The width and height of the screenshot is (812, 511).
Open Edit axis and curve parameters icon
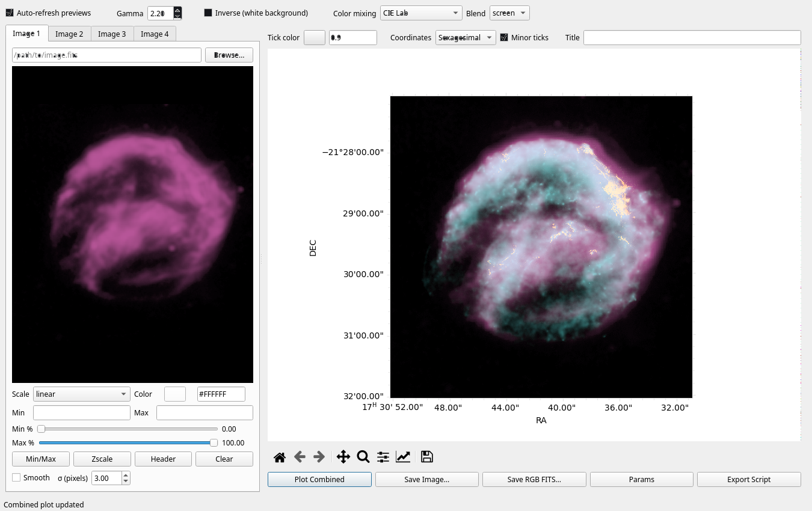pyautogui.click(x=403, y=457)
